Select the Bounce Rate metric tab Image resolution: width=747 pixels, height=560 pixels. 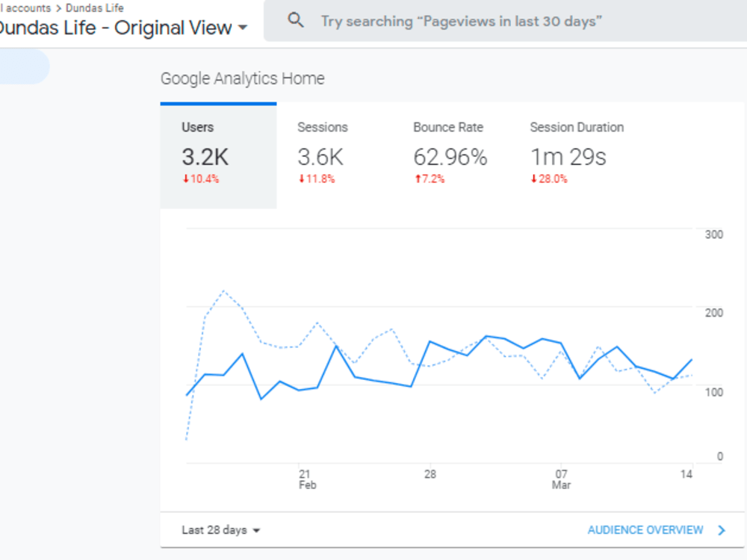[450, 157]
